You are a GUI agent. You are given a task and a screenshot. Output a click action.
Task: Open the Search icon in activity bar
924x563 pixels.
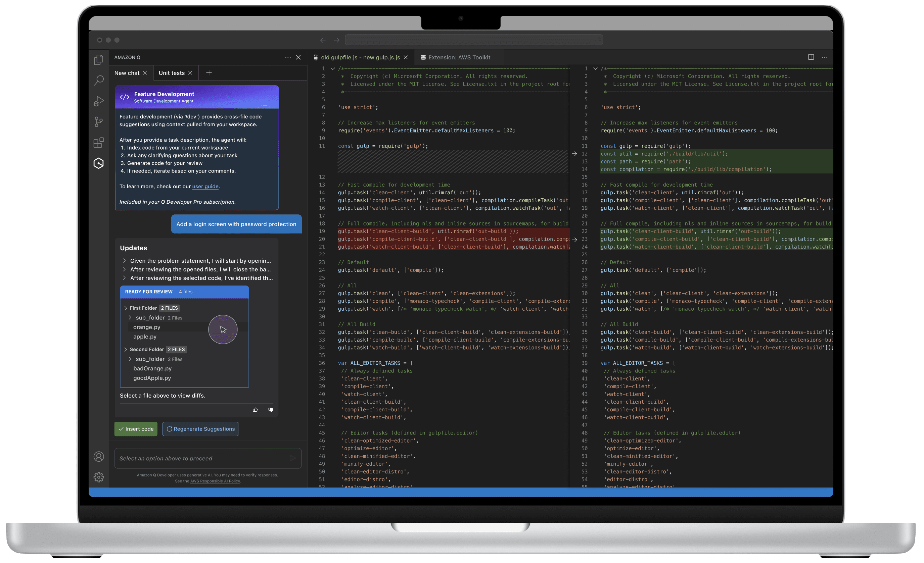pyautogui.click(x=99, y=80)
